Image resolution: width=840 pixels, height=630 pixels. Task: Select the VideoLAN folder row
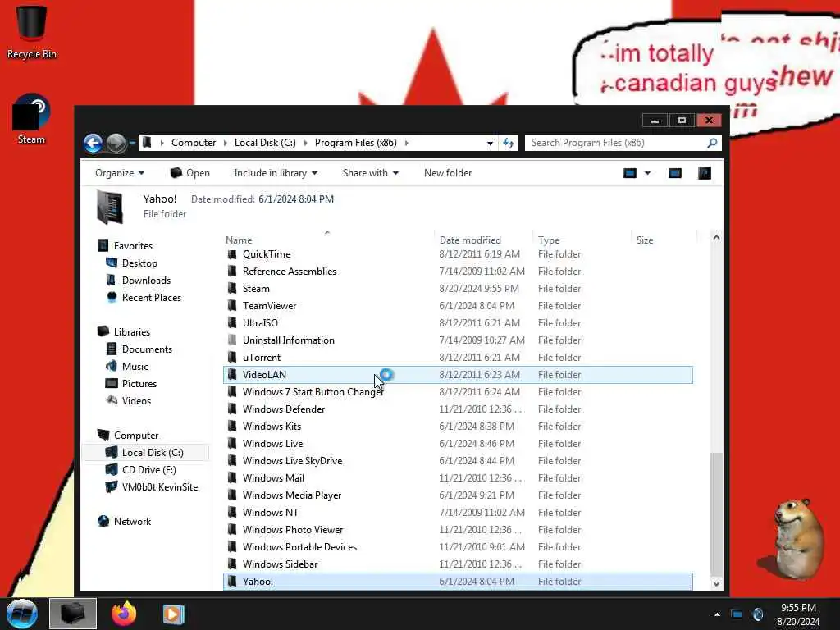click(x=458, y=374)
